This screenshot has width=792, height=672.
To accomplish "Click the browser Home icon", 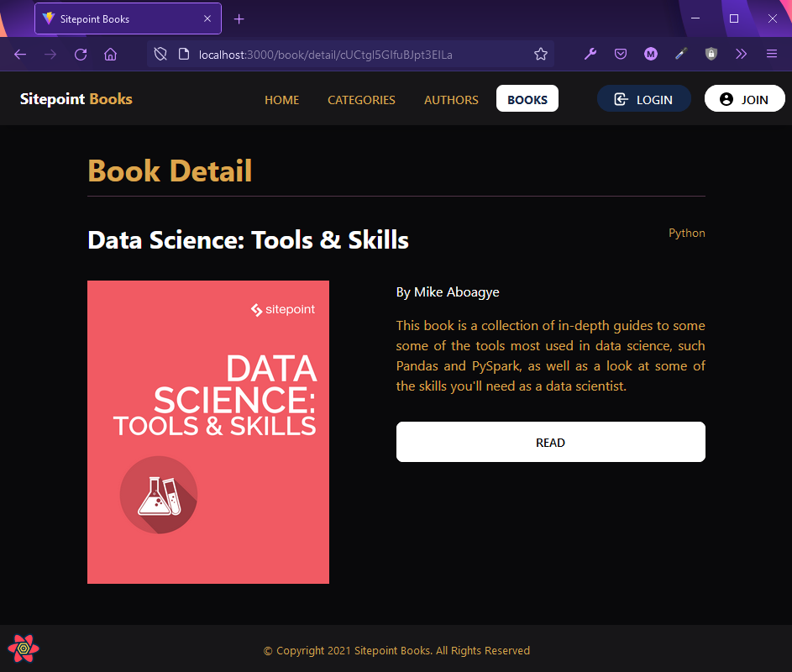I will pyautogui.click(x=110, y=54).
